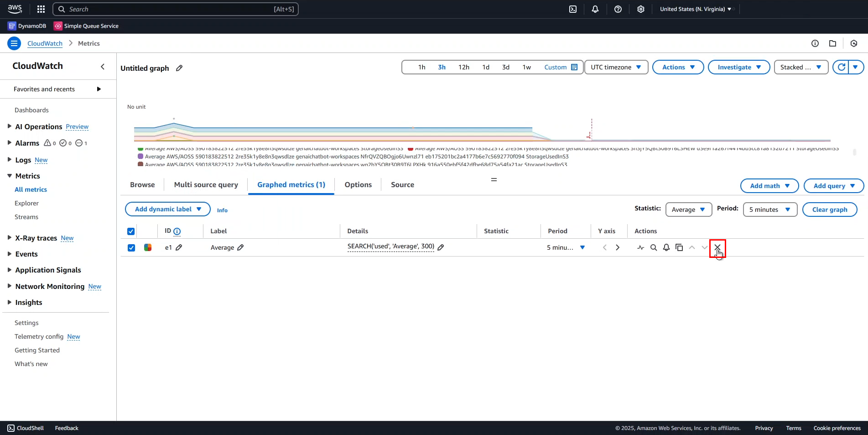Image resolution: width=868 pixels, height=435 pixels.
Task: Edit the Untitled graph name pencil icon
Action: (x=179, y=68)
